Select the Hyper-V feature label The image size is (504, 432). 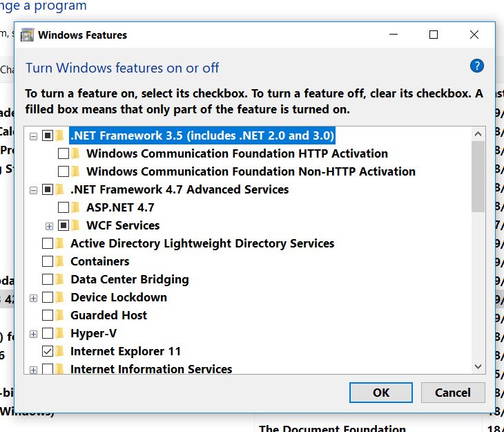point(93,333)
